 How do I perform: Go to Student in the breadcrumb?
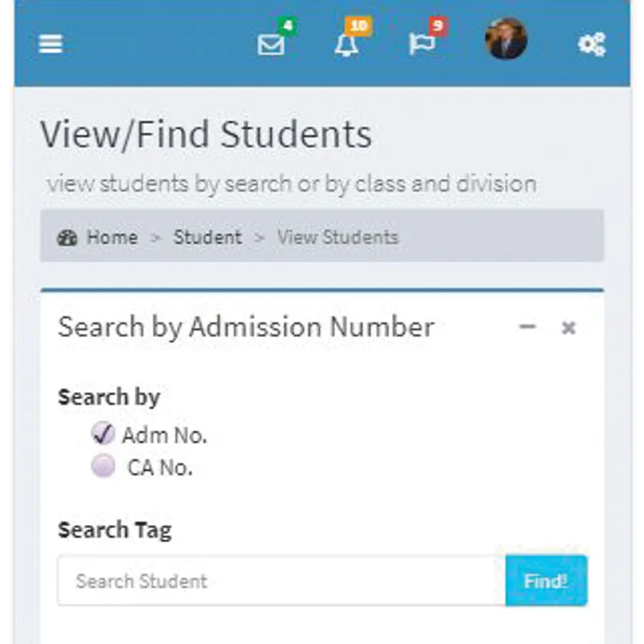[208, 238]
